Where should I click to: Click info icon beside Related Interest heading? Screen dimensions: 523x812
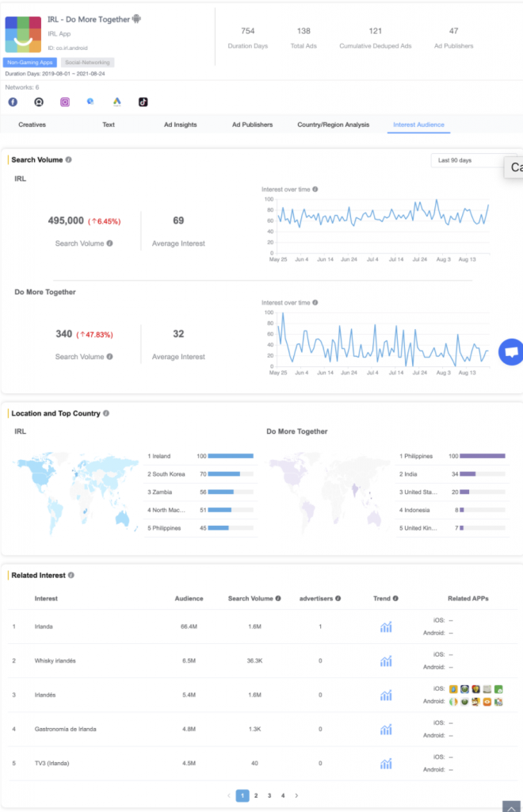(71, 576)
